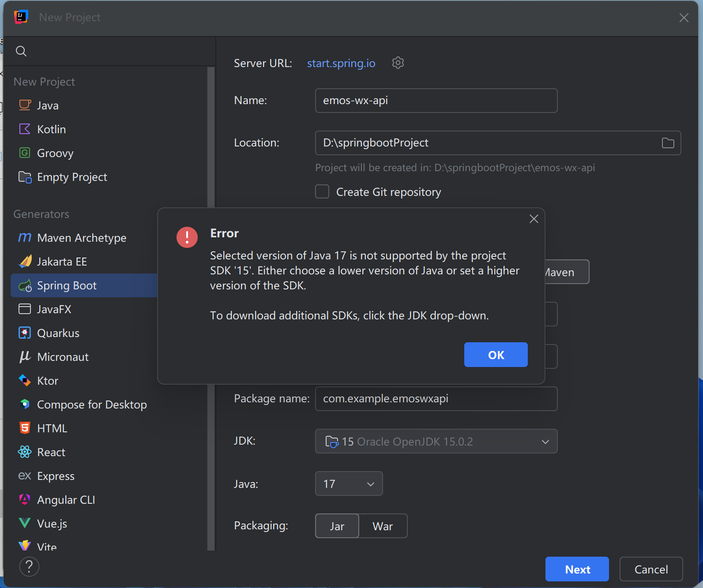The width and height of the screenshot is (703, 588).
Task: Click the Package name field
Action: point(436,399)
